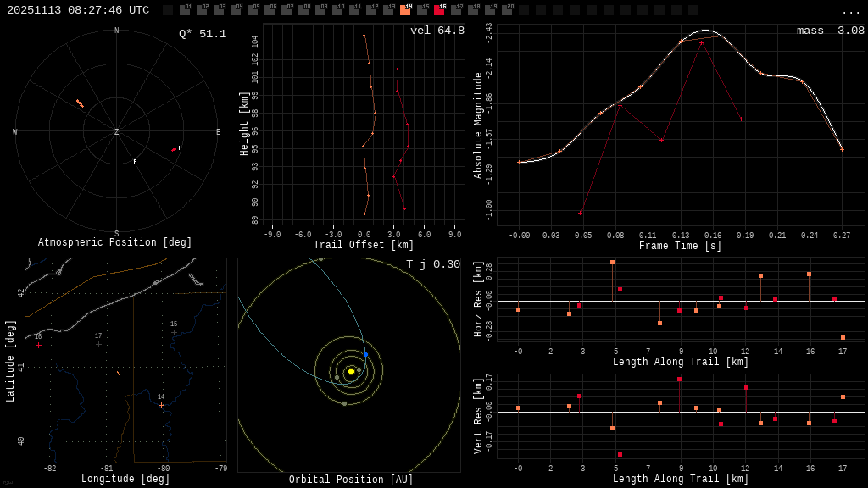The height and width of the screenshot is (488, 868).
Task: Select station indicator box 13
Action: (x=388, y=10)
